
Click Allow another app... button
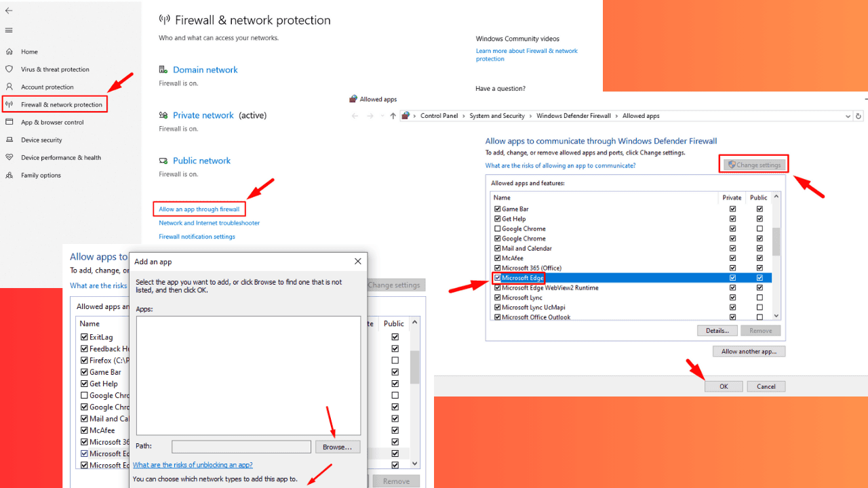pos(749,351)
